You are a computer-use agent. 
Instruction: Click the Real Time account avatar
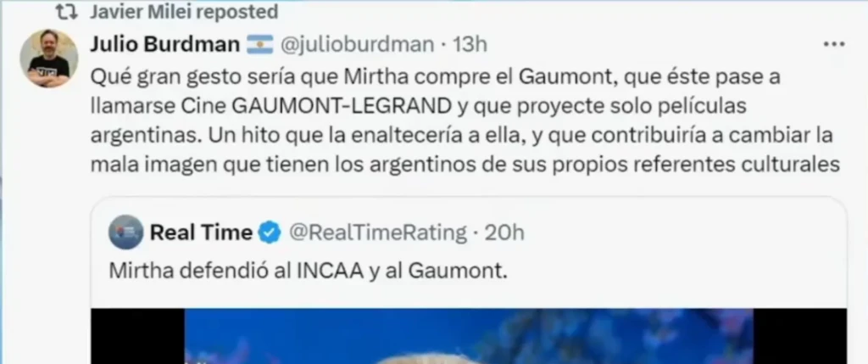(126, 232)
